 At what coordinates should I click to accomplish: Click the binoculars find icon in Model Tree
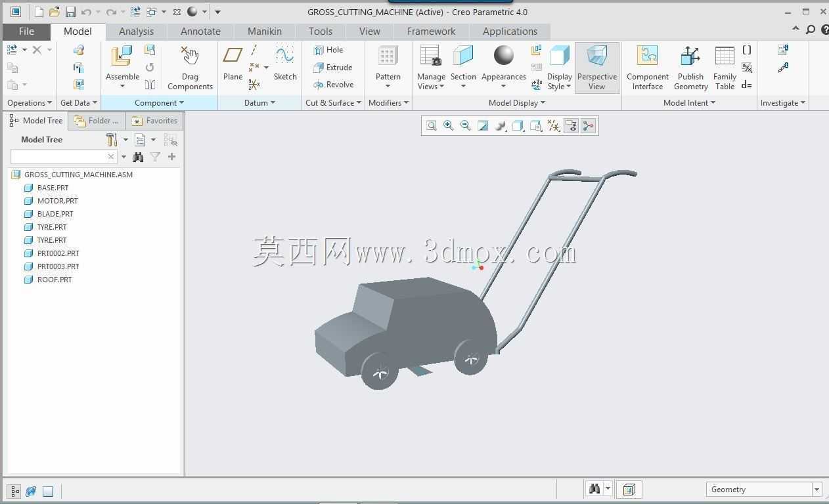138,157
